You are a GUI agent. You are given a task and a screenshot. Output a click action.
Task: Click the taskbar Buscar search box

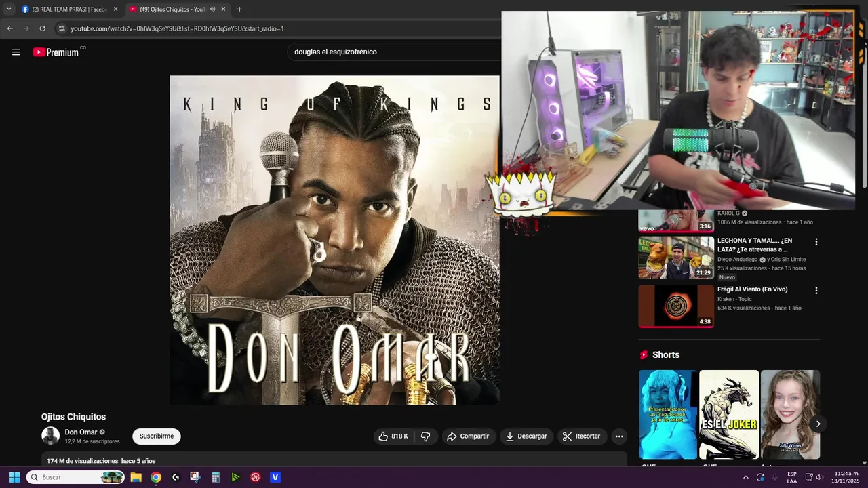tap(75, 477)
